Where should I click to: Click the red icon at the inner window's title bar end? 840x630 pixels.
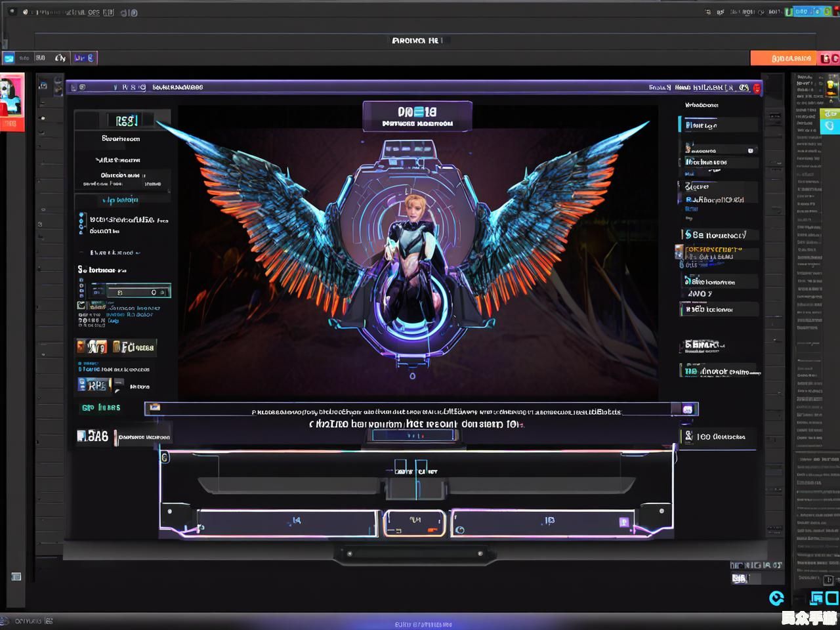757,87
